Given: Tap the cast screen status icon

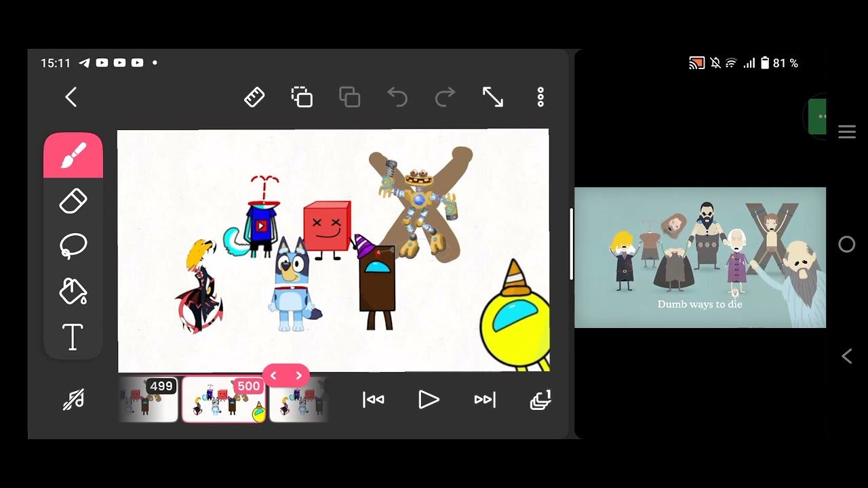Looking at the screenshot, I should point(696,63).
